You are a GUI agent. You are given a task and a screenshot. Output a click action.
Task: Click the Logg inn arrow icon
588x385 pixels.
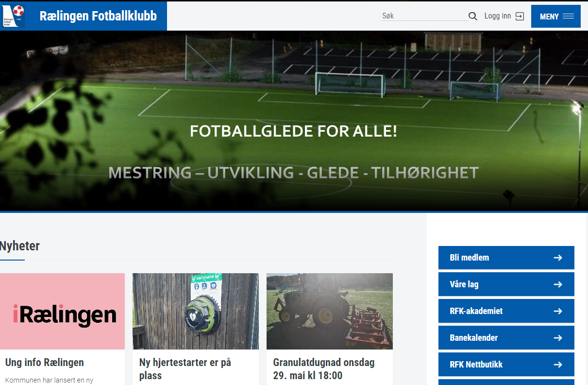click(x=520, y=16)
